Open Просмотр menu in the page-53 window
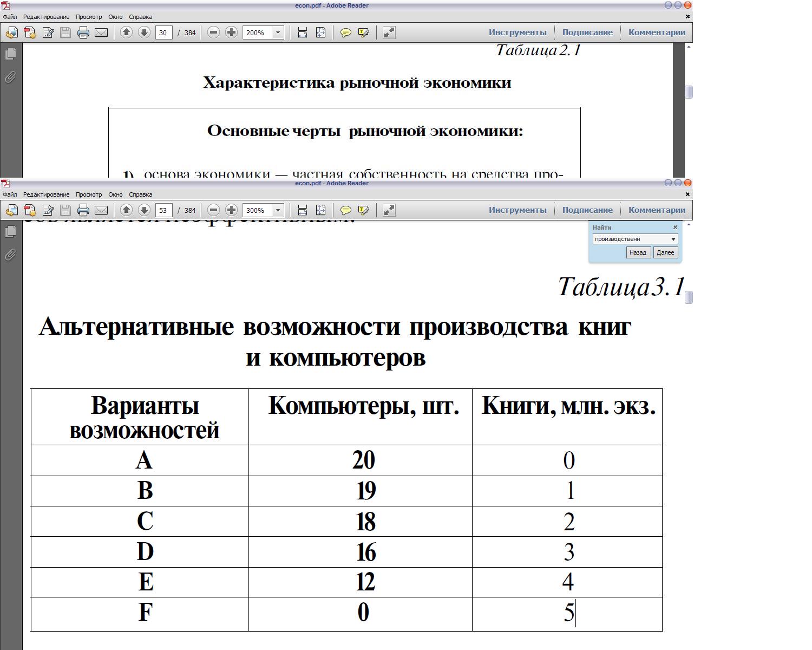The height and width of the screenshot is (650, 812). 89,194
